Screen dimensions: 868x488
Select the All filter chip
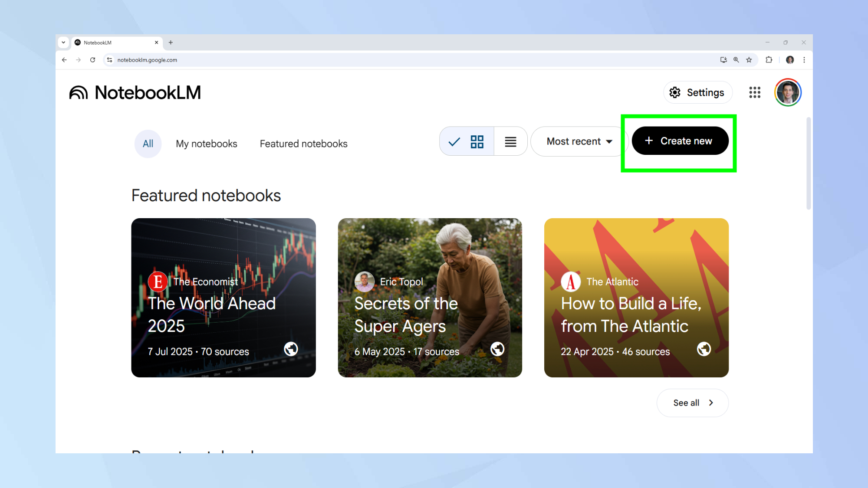[x=148, y=144]
